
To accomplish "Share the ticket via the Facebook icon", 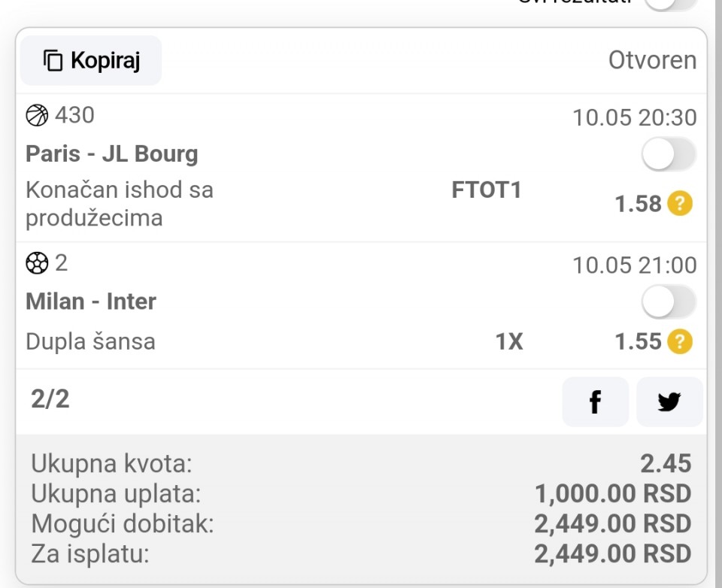I will (595, 402).
